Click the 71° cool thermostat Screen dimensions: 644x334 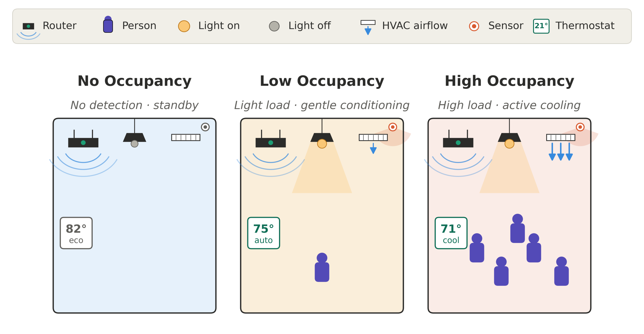[x=451, y=233]
